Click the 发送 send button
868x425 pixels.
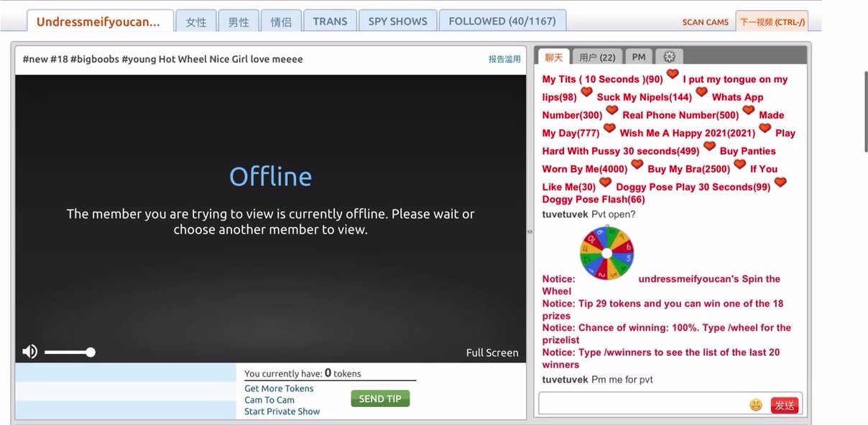click(785, 405)
